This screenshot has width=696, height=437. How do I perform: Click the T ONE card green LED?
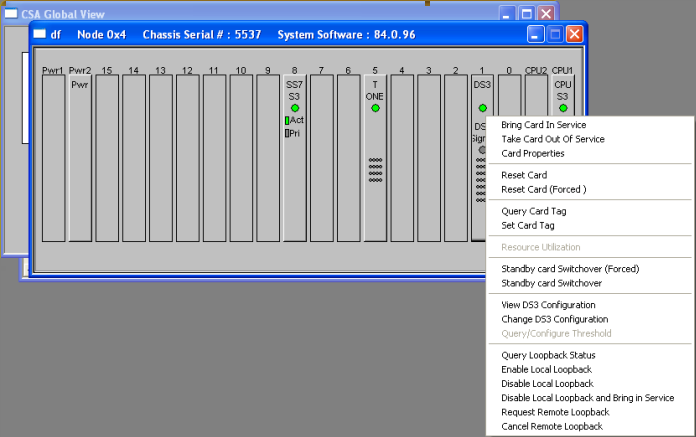coord(375,108)
